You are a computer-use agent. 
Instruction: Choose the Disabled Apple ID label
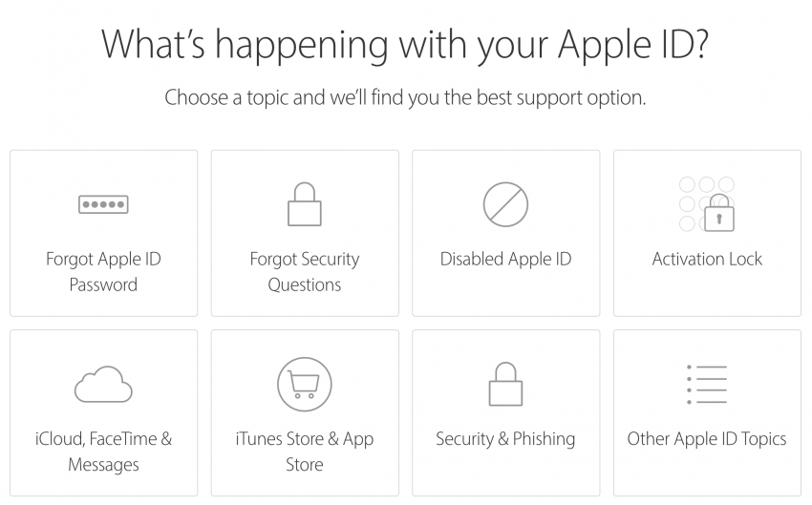click(x=505, y=259)
